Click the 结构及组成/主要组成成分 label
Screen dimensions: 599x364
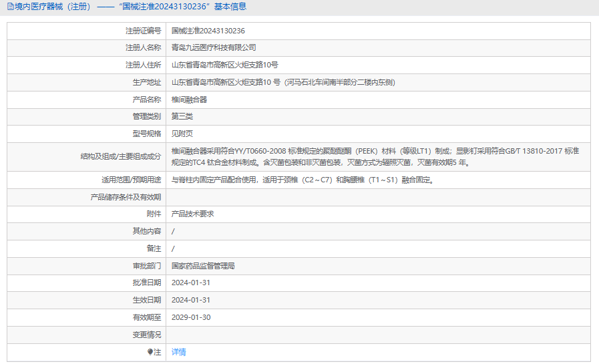(x=121, y=156)
